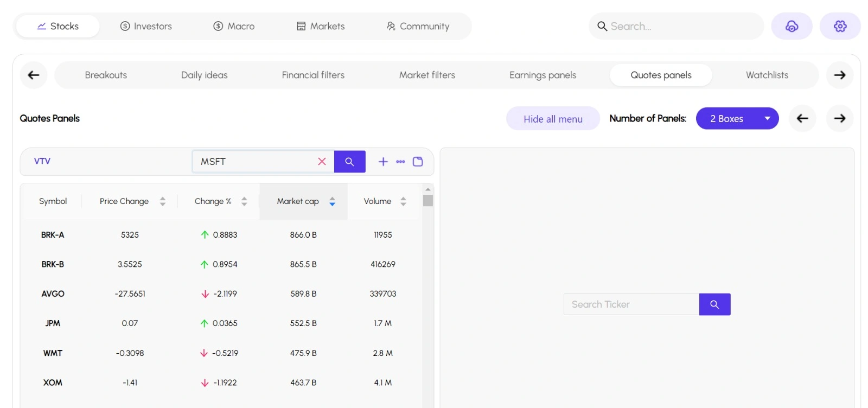Click the save panel icon

click(x=418, y=162)
